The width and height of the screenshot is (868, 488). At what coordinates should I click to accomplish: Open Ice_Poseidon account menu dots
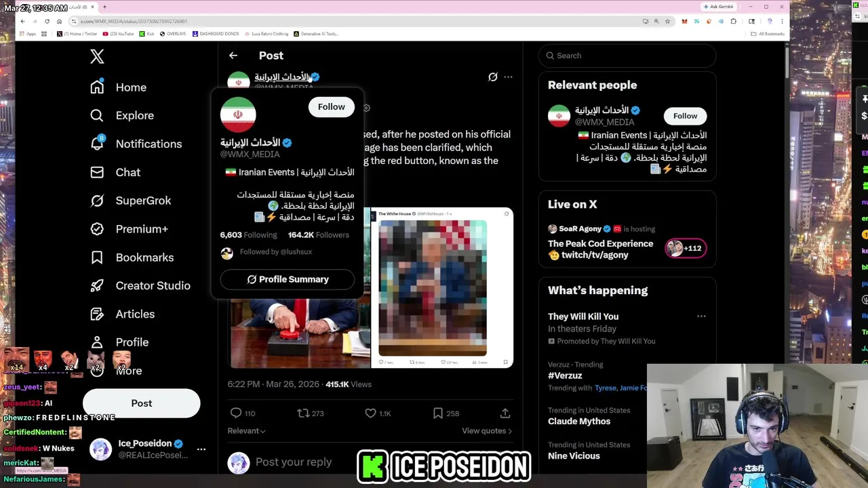(201, 449)
